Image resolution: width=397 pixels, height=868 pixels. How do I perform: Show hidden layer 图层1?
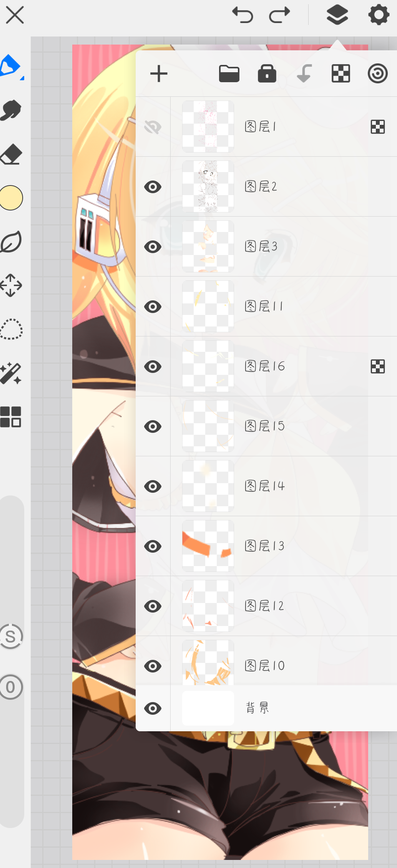coord(153,127)
